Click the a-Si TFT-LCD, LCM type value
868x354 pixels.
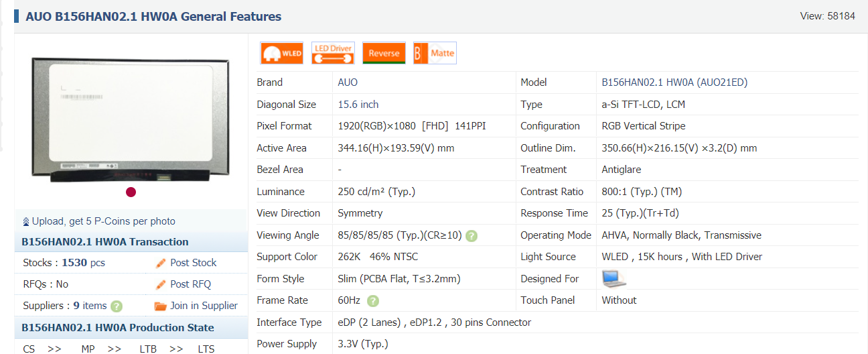(x=644, y=105)
